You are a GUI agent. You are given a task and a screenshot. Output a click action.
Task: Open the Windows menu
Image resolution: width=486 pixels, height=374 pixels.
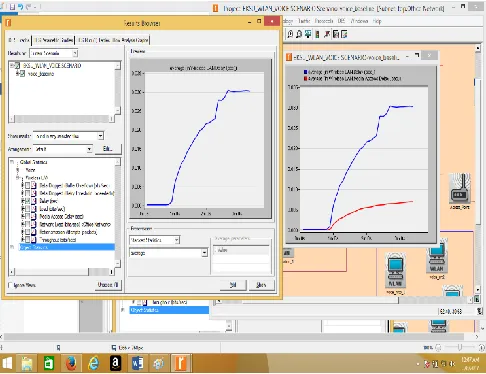coord(359,21)
